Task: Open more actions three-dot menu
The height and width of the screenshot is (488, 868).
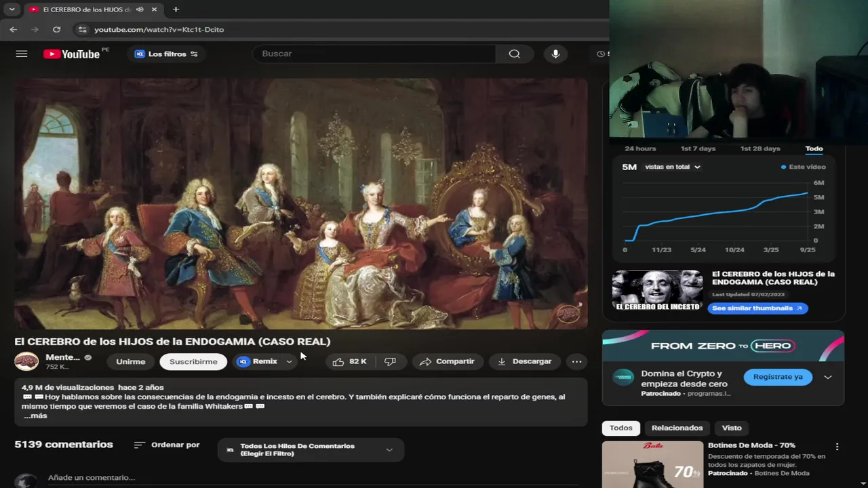Action: tap(576, 361)
